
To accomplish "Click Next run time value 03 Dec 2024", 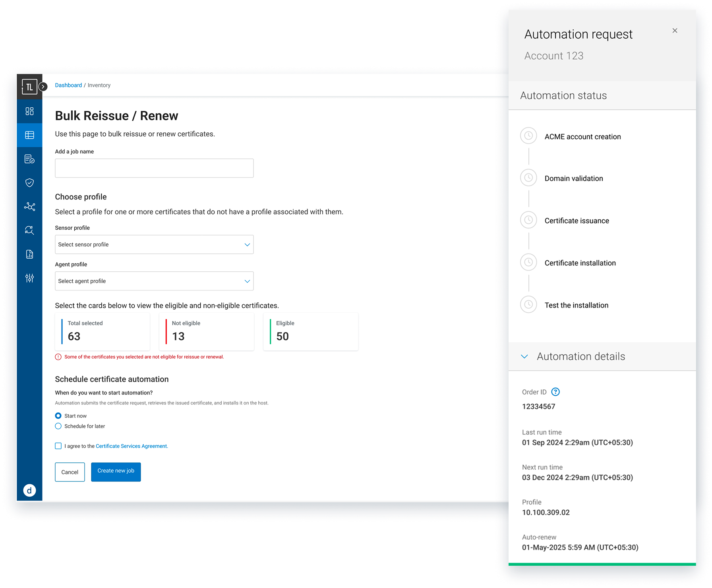I will point(577,478).
